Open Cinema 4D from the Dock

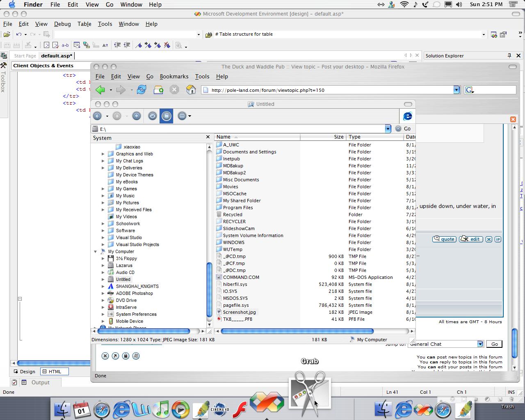[x=220, y=409]
